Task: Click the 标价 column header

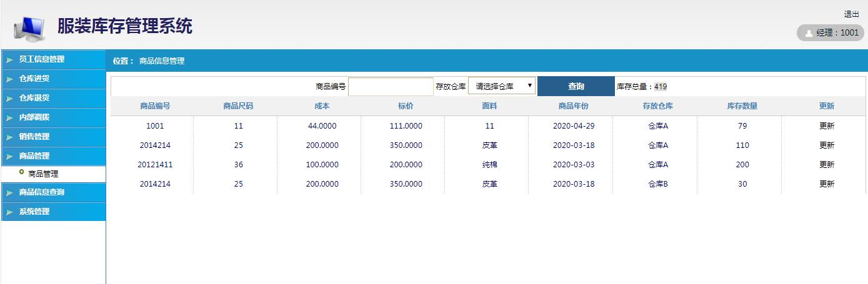Action: pyautogui.click(x=406, y=106)
